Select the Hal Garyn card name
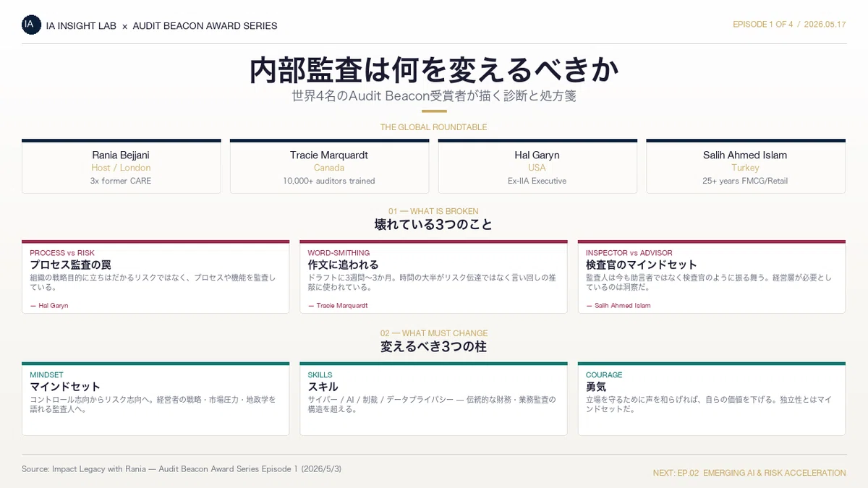The width and height of the screenshot is (868, 488). 537,155
